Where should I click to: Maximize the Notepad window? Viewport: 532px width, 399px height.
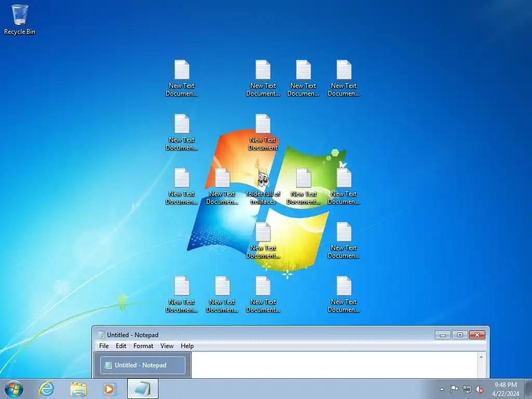(x=460, y=335)
